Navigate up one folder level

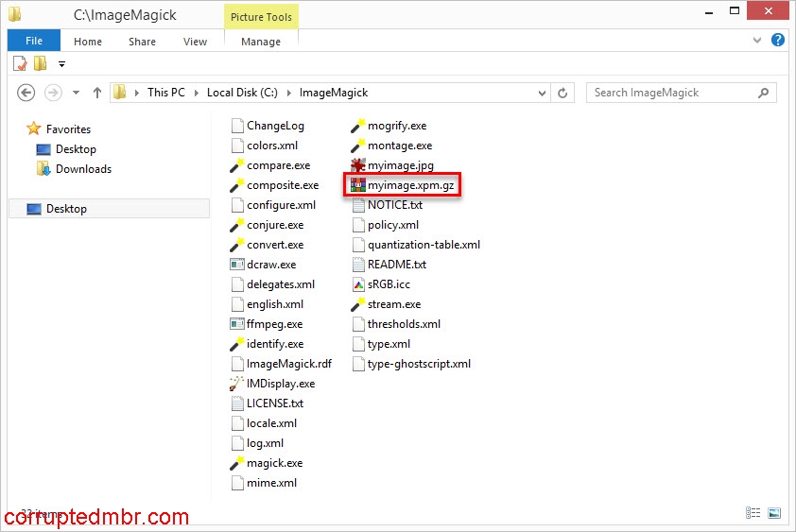pos(96,93)
